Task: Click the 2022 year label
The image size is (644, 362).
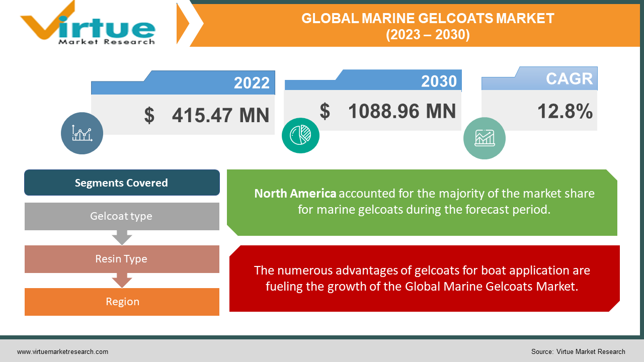Action: coord(252,83)
